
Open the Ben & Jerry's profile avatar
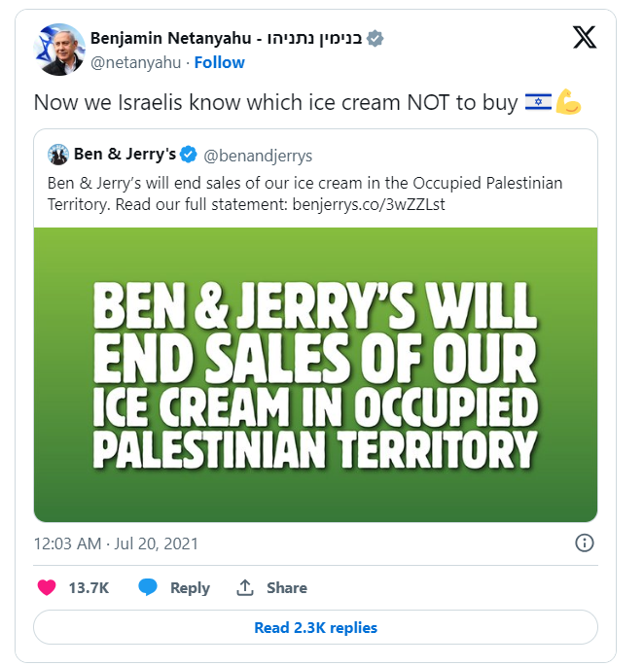pyautogui.click(x=57, y=155)
